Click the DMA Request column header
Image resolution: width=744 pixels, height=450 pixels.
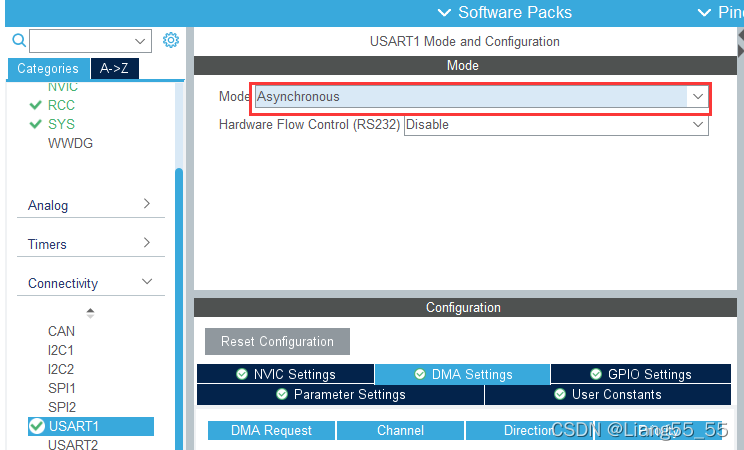271,430
